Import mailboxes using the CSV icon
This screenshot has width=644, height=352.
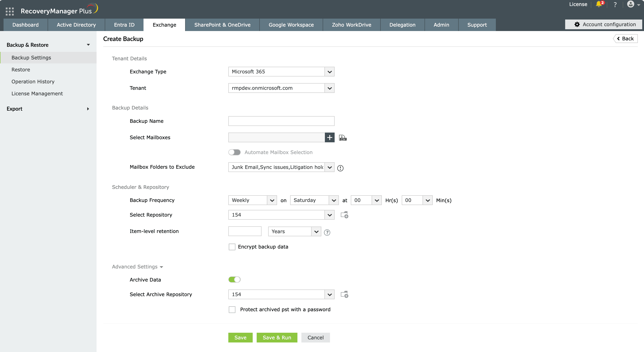point(343,138)
